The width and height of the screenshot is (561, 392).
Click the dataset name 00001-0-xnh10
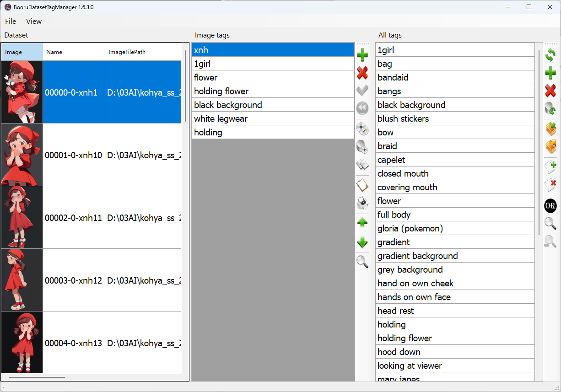74,155
